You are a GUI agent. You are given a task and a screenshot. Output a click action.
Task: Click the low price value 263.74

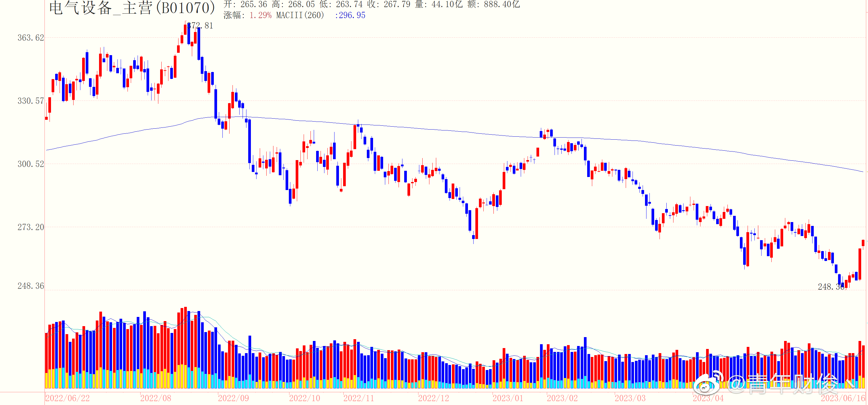[x=349, y=4]
